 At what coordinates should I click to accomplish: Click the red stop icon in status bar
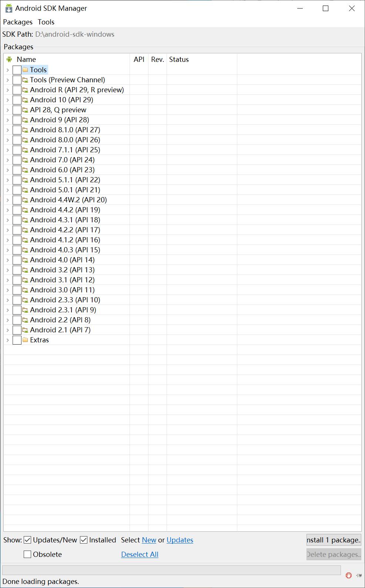pyautogui.click(x=348, y=575)
